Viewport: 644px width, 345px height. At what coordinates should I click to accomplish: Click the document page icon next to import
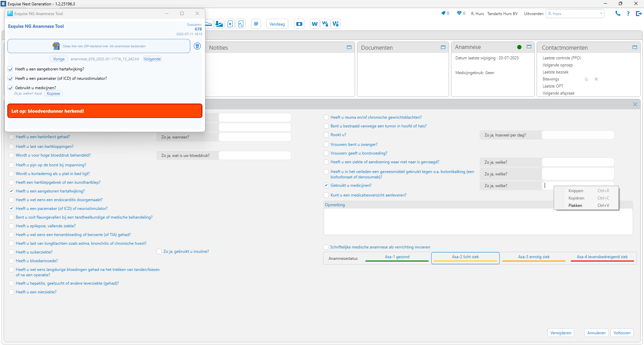241,24
